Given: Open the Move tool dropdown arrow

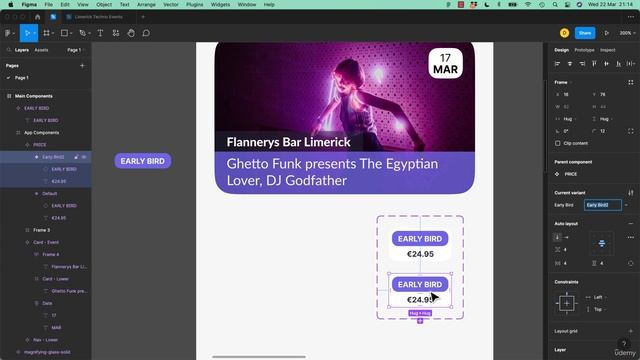Looking at the screenshot, I should (x=34, y=33).
